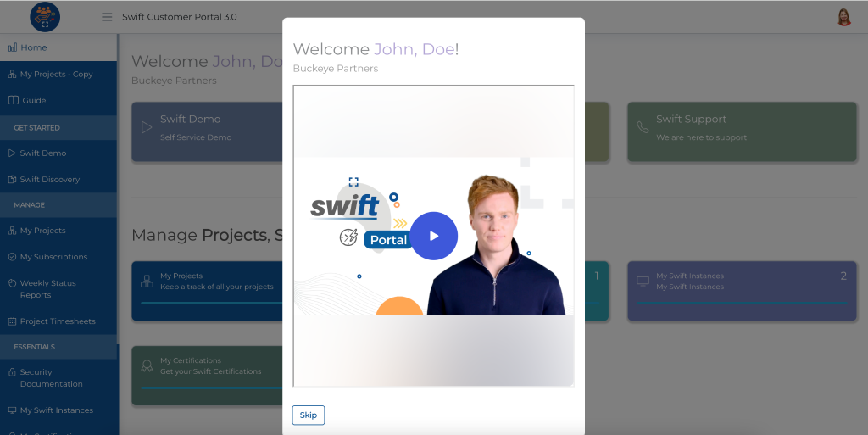Click the Home bar chart icon

tap(12, 47)
